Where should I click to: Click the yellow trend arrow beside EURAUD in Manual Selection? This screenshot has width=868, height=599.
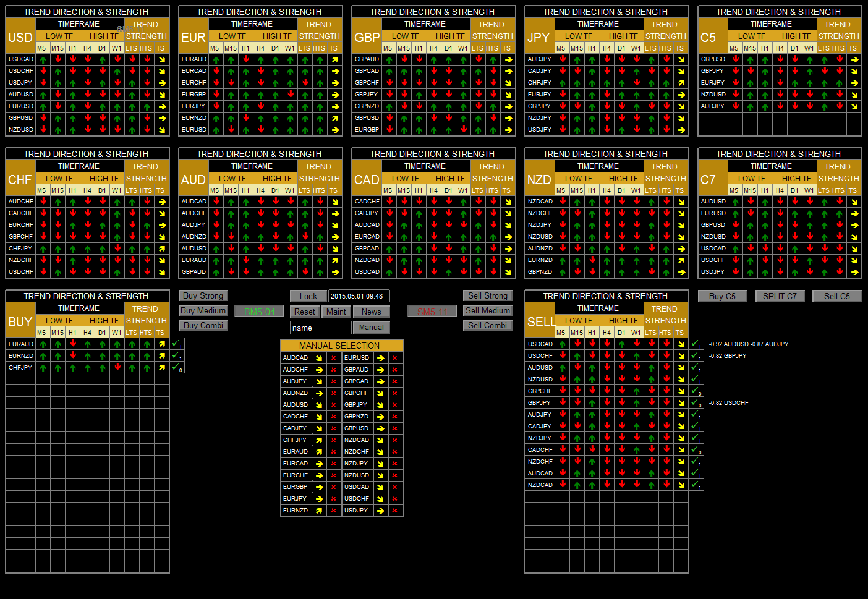pyautogui.click(x=319, y=452)
